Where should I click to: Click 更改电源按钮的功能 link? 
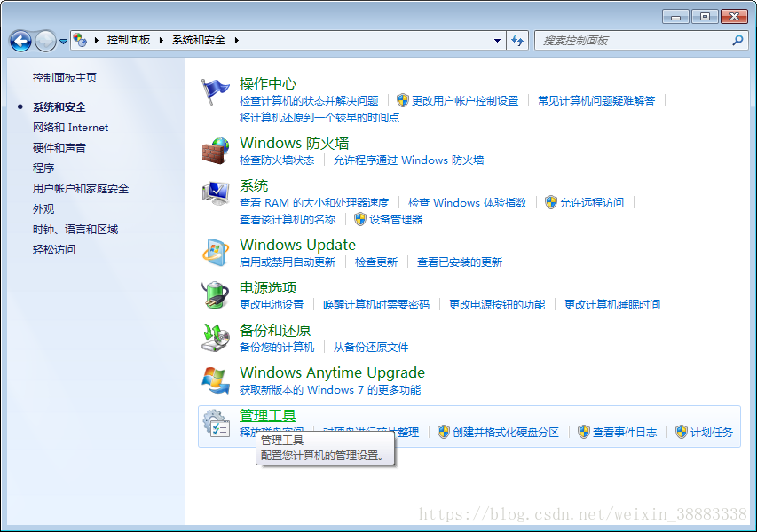pos(497,305)
